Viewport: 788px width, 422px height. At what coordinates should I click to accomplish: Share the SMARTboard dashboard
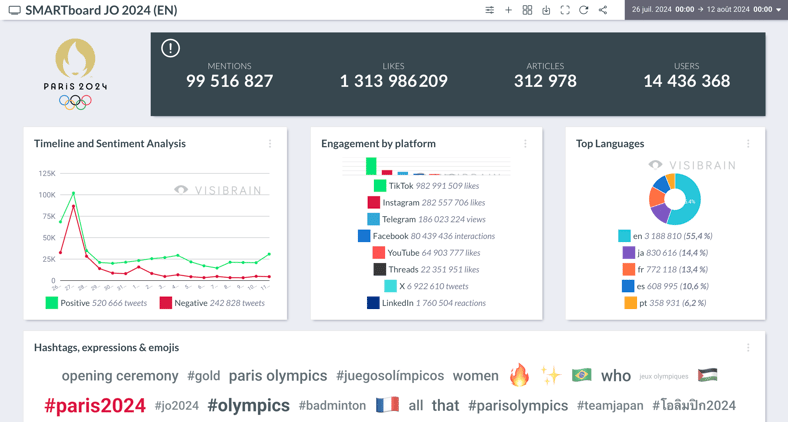(x=603, y=10)
